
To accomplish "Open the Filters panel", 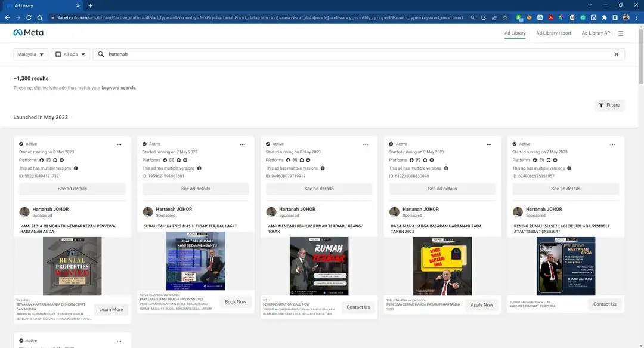I will pos(609,105).
